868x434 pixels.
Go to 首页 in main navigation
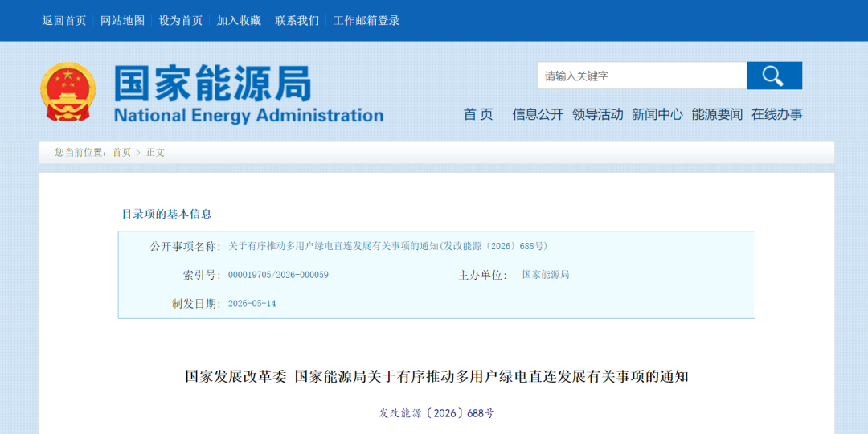coord(478,114)
